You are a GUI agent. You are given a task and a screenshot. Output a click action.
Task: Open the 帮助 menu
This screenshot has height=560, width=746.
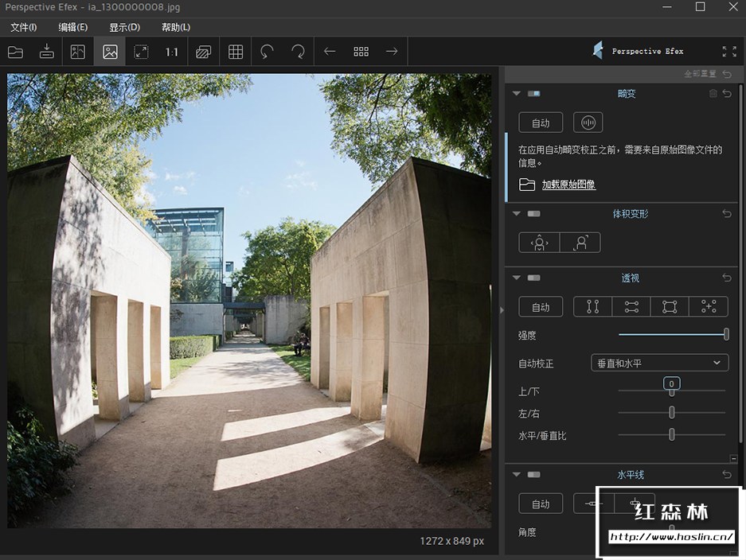tap(176, 28)
